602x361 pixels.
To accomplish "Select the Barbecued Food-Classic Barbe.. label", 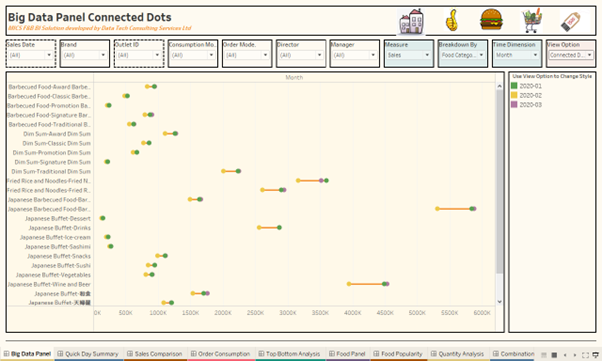I will click(x=49, y=96).
